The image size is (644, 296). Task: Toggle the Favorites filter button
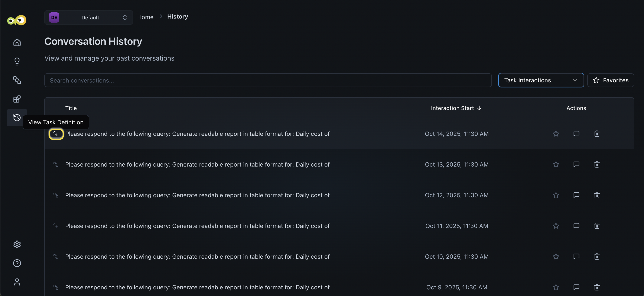(611, 80)
